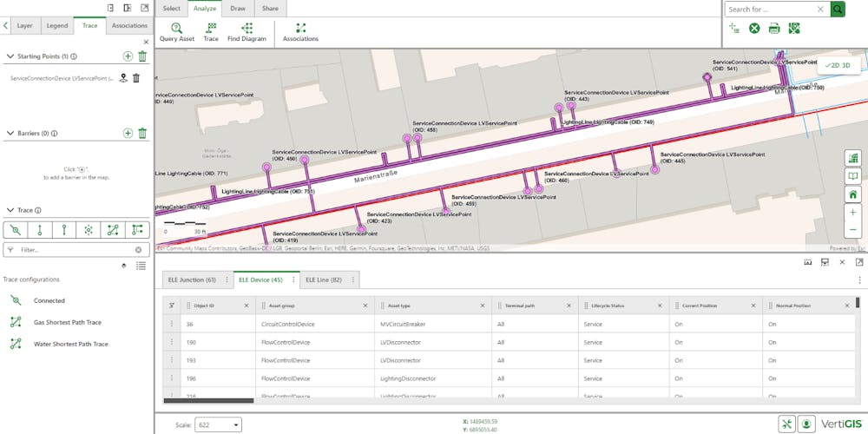Select the Connected trace configuration
The width and height of the screenshot is (868, 434).
click(49, 300)
